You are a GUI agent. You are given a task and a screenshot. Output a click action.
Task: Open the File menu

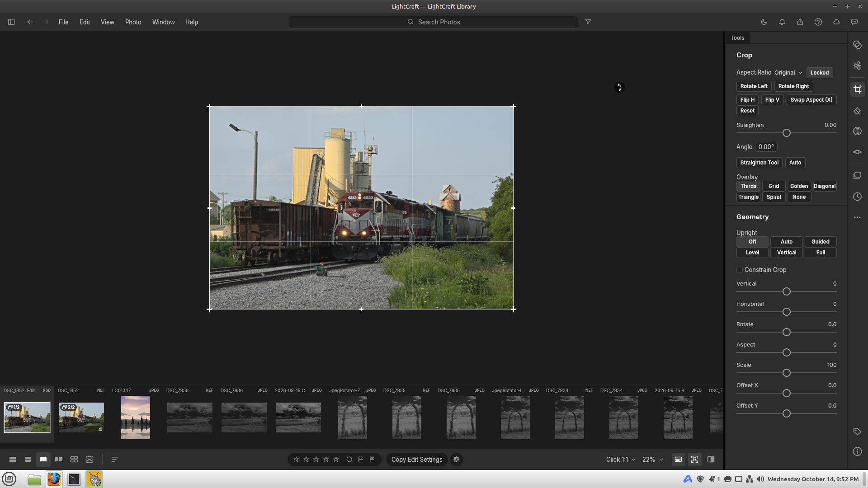click(63, 22)
